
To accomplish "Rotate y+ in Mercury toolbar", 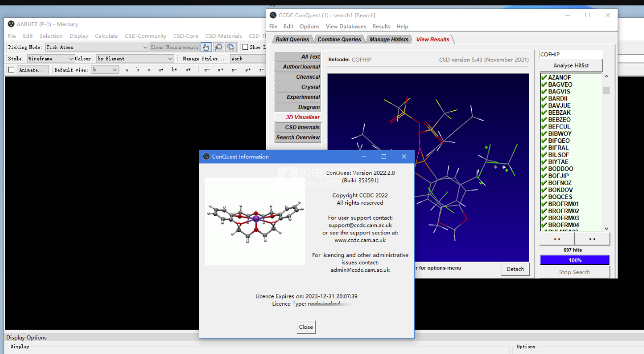I will (248, 70).
